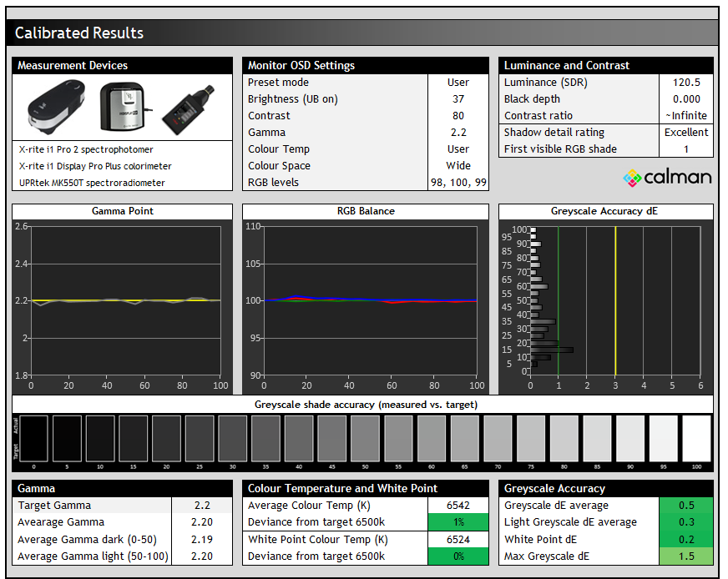Click the Greyscale dE average value 0.5
The height and width of the screenshot is (579, 728).
pos(686,506)
